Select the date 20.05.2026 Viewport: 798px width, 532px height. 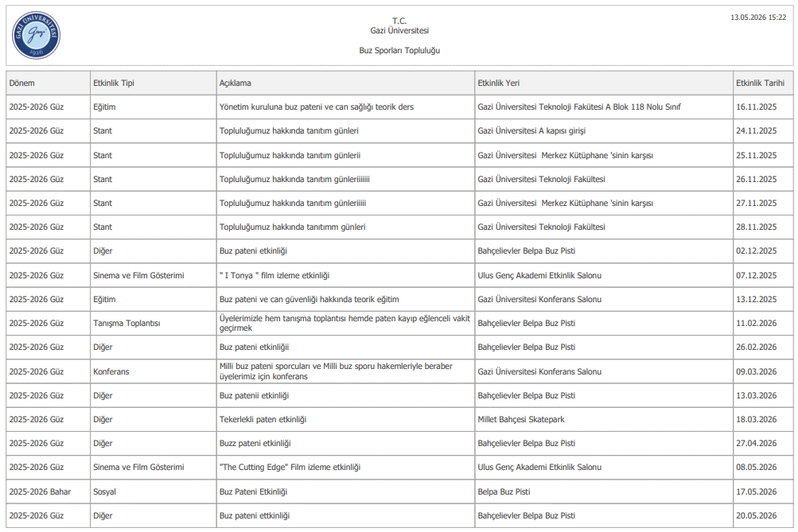coord(757,515)
